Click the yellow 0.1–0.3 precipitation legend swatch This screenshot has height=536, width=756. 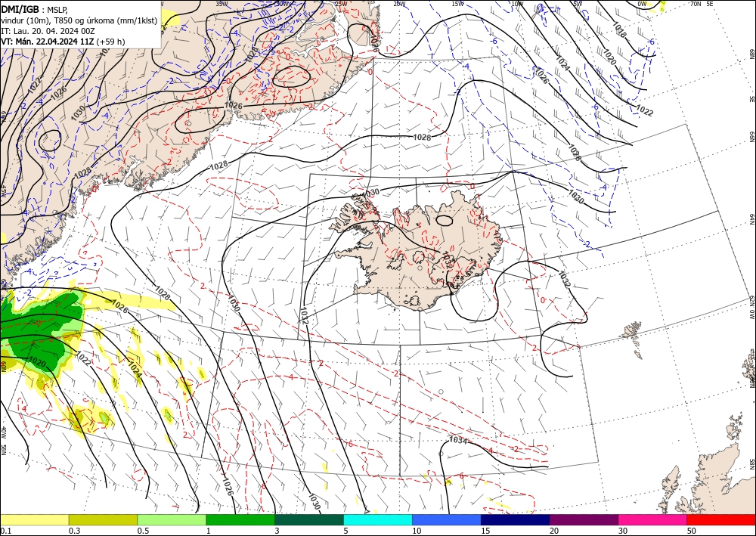point(34,519)
